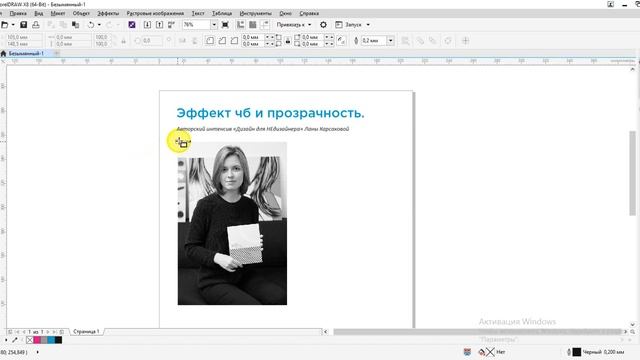This screenshot has width=640, height=360.
Task: Click the fill bucket icon in status bar
Action: tap(482, 352)
